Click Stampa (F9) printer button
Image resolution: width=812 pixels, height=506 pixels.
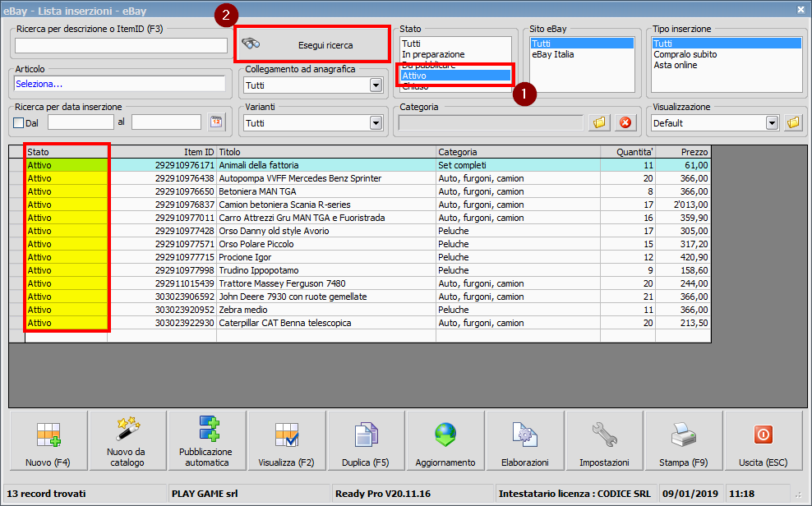pyautogui.click(x=684, y=441)
